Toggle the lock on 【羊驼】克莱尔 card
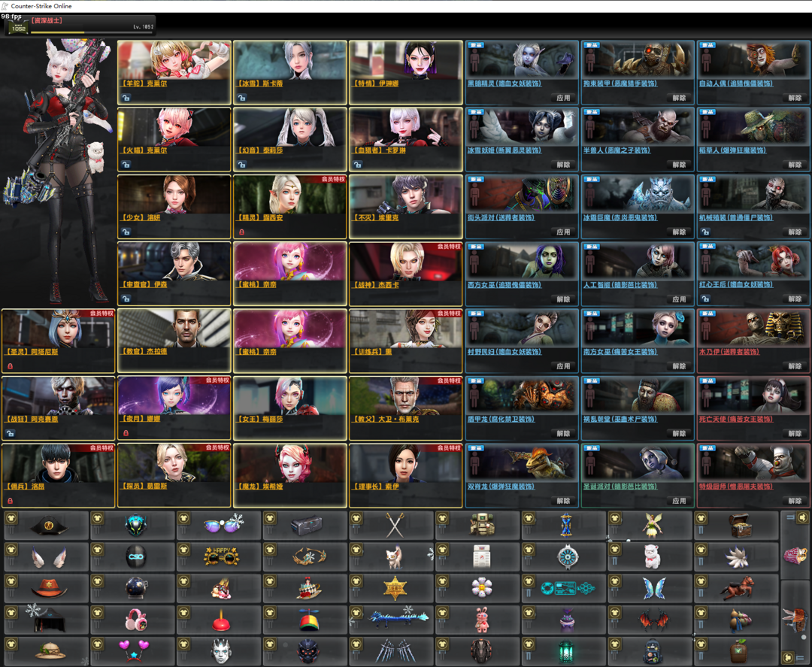The width and height of the screenshot is (812, 667). 126,97
